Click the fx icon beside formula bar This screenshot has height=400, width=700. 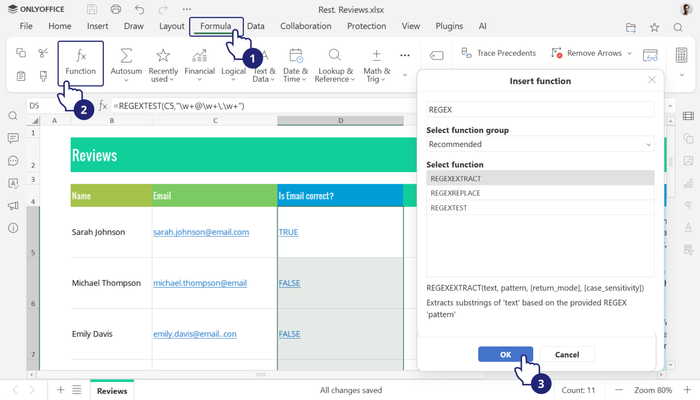tap(102, 105)
